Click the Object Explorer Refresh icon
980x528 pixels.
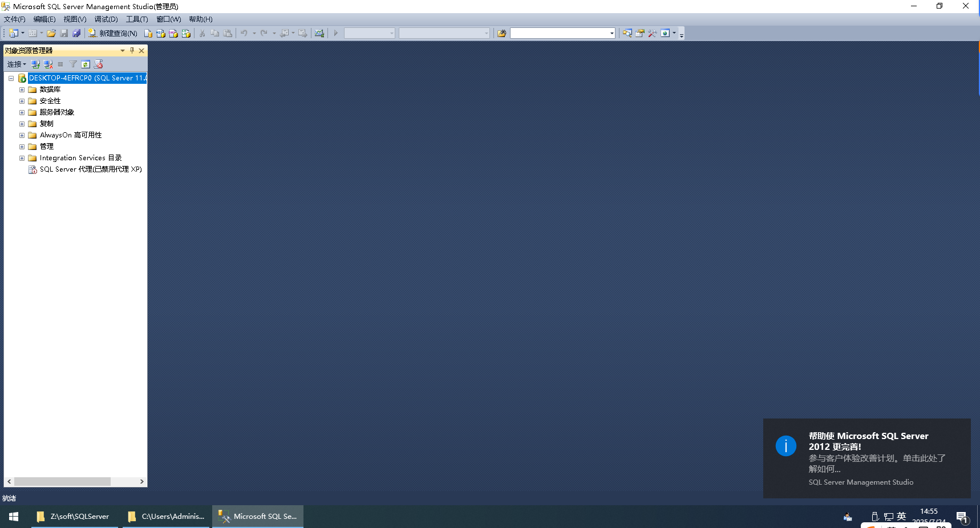click(86, 64)
